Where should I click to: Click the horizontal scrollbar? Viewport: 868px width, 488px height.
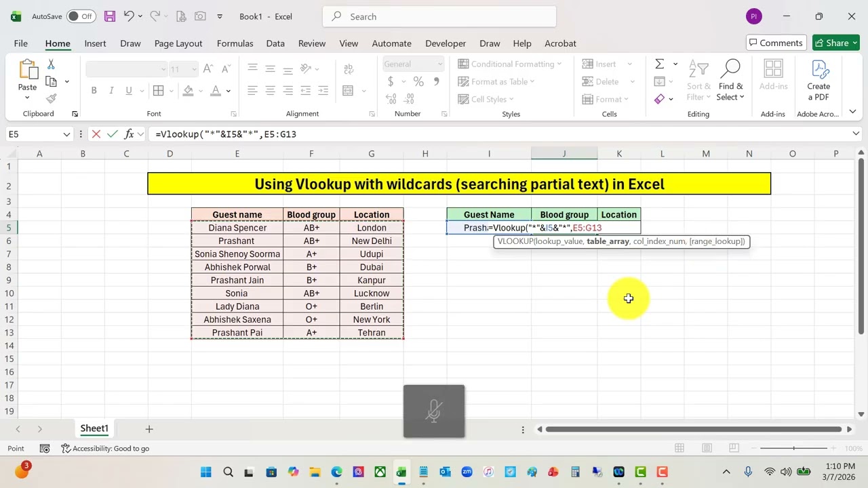coord(694,429)
